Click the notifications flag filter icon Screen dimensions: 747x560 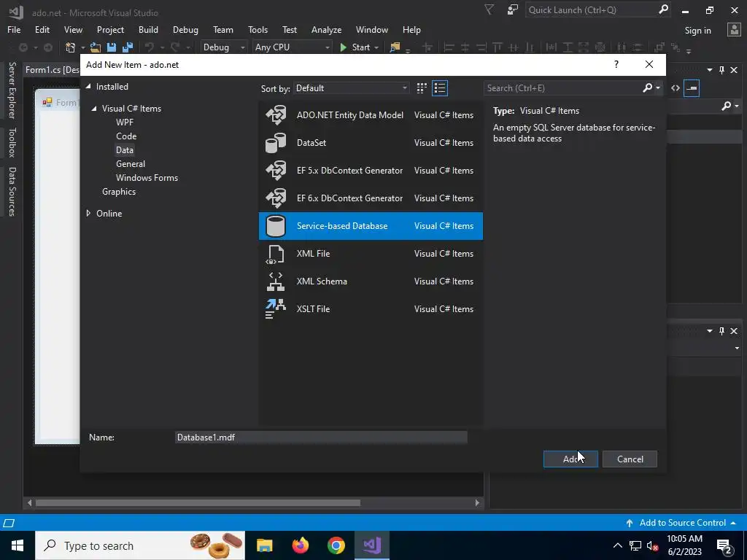489,9
